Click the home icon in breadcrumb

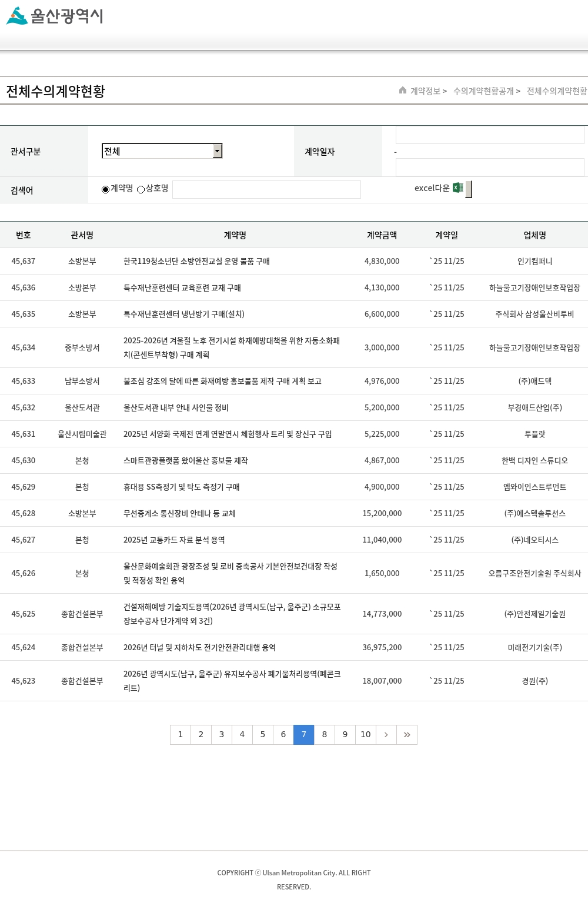403,91
